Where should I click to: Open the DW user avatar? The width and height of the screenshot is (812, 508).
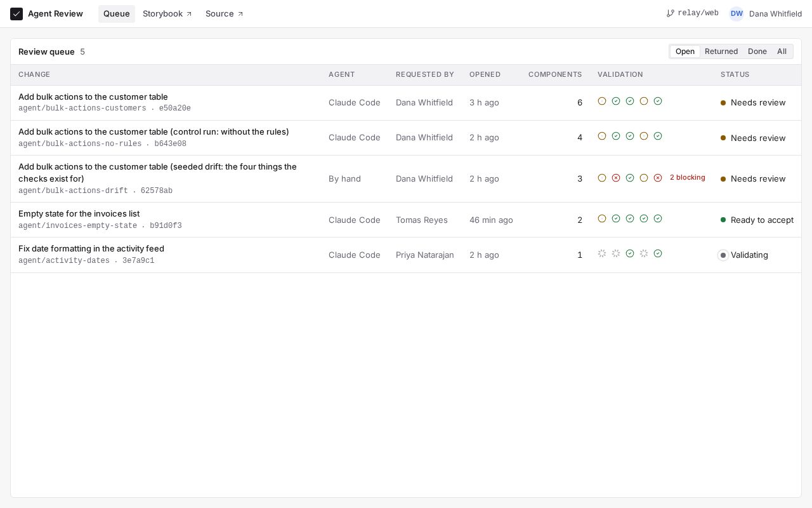pyautogui.click(x=737, y=14)
